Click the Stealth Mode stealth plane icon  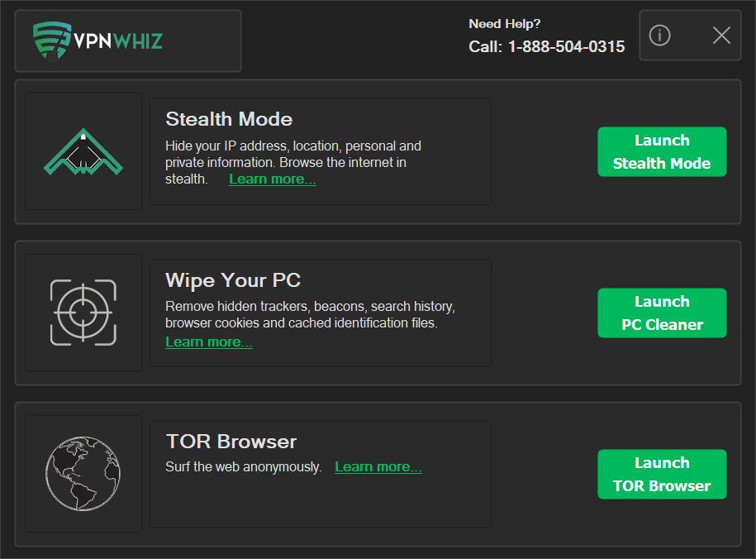point(83,151)
